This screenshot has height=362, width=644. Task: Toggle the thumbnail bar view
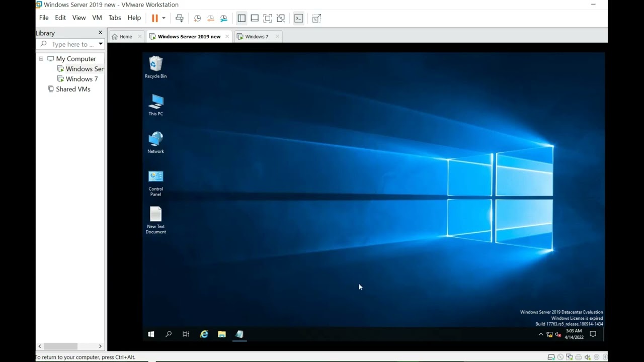255,18
